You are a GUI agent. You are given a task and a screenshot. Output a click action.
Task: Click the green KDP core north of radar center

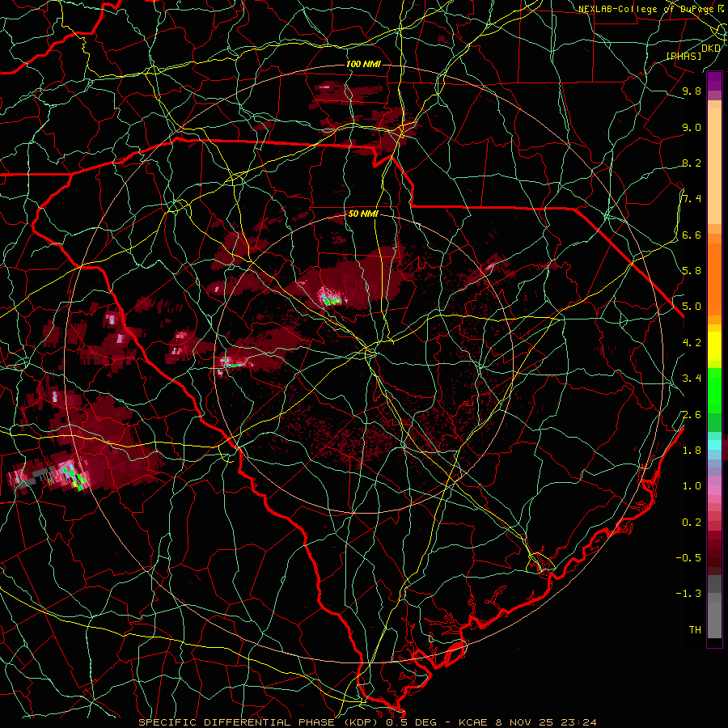330,300
